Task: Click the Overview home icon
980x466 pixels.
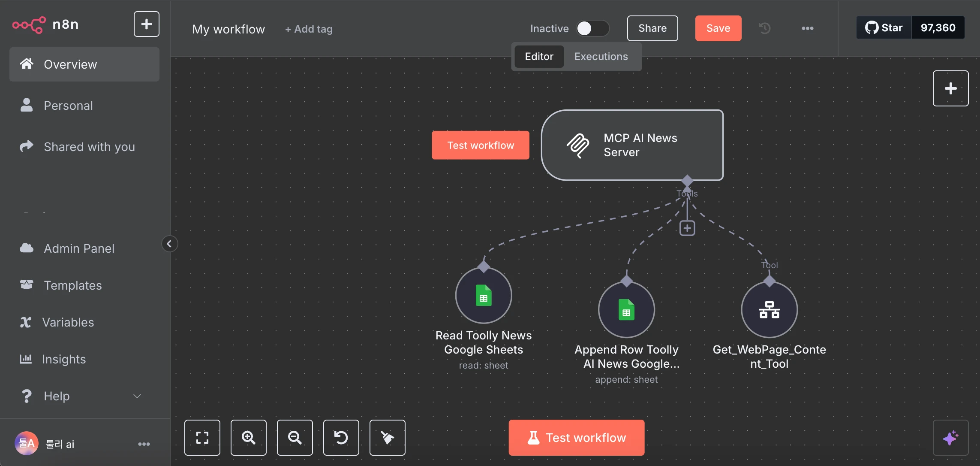Action: click(x=27, y=64)
